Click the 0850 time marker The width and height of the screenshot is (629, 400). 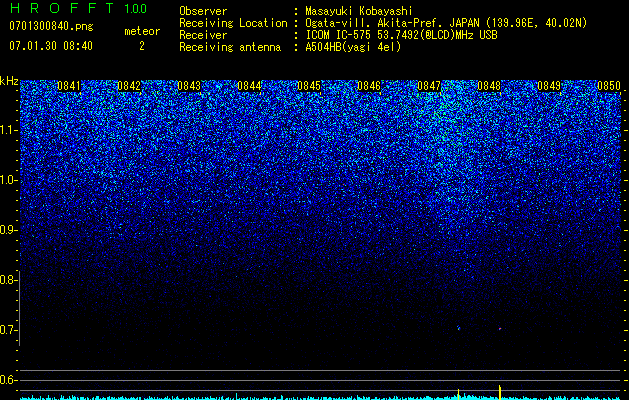pyautogui.click(x=609, y=86)
